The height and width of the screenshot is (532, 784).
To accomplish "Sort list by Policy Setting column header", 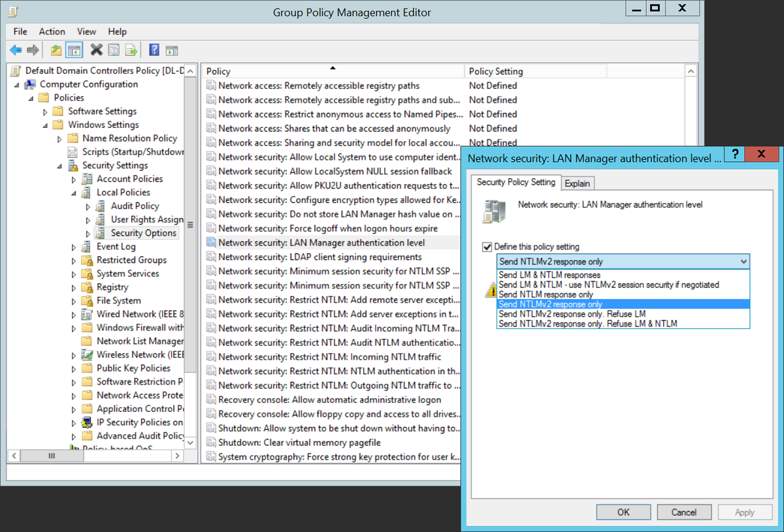I will [x=536, y=71].
